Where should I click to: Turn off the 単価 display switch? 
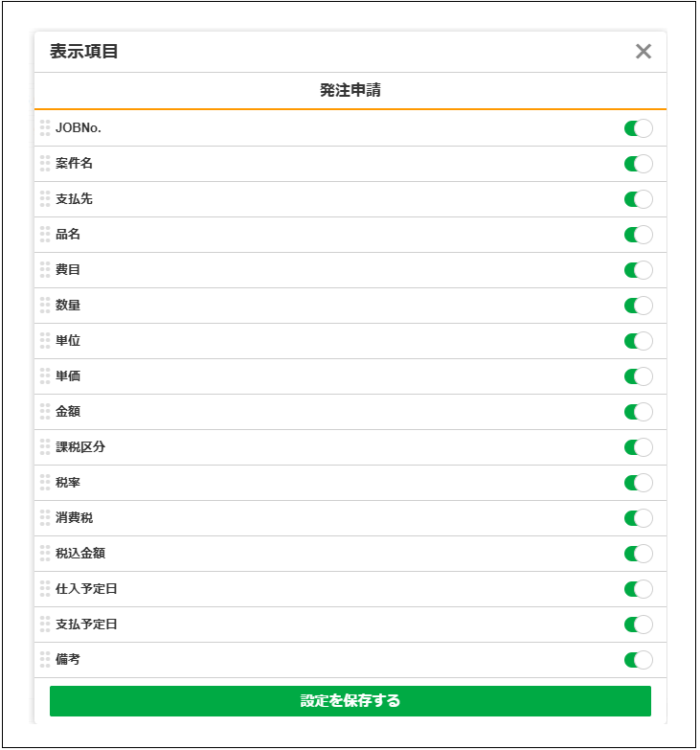pos(638,376)
